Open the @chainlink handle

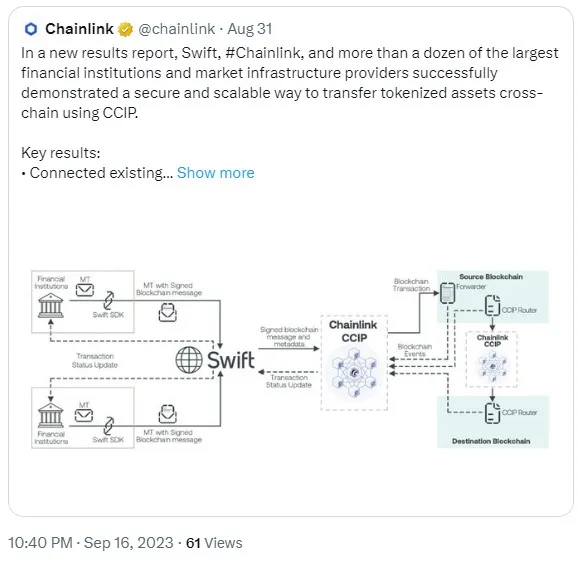click(177, 29)
